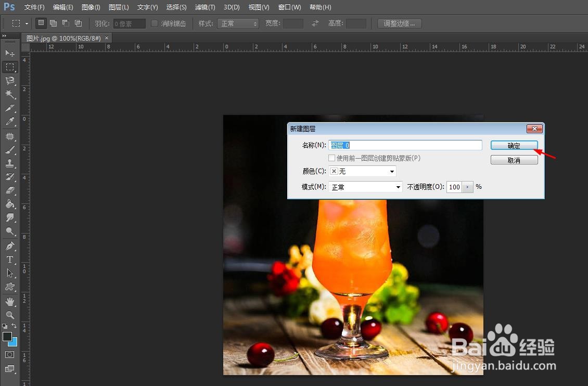Reset default foreground and background colors
This screenshot has width=588, height=386.
point(5,326)
